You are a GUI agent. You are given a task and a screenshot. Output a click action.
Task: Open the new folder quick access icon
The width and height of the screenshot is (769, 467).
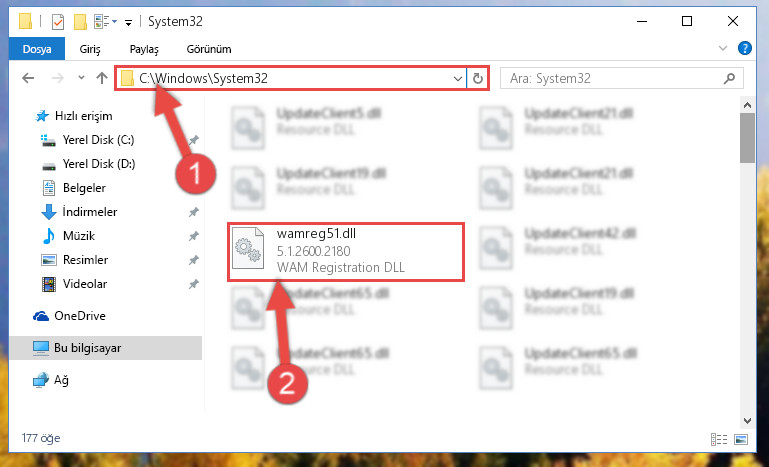[80, 22]
